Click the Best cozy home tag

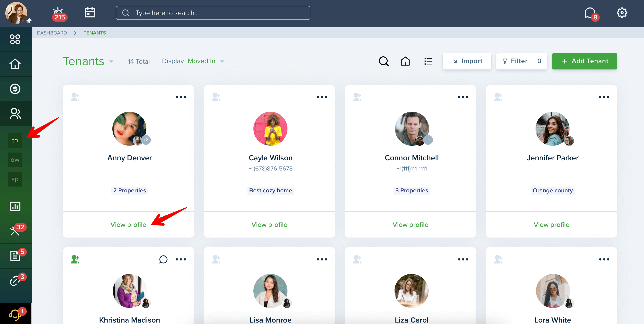pos(270,190)
